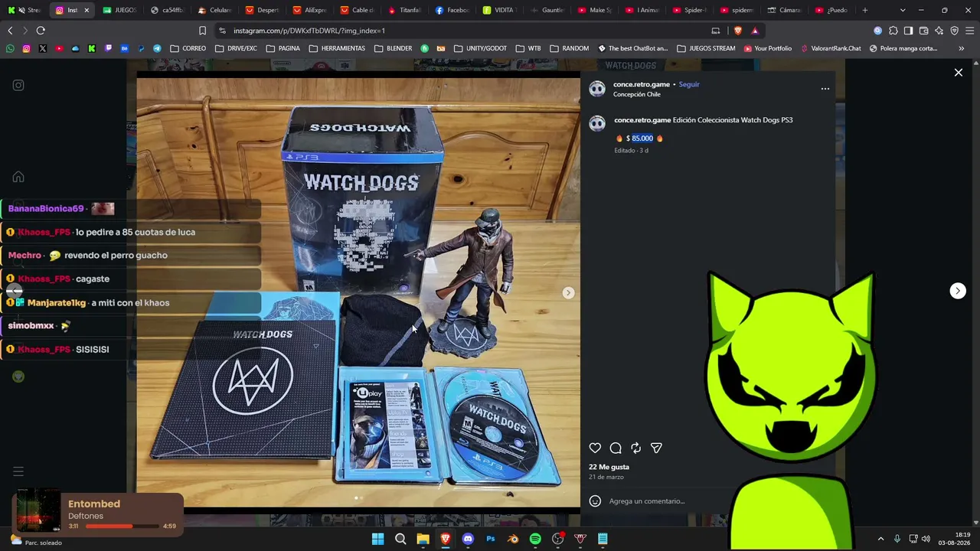Go to the next post with the right arrow
Screen dimensions: 980x551
pyautogui.click(x=958, y=291)
